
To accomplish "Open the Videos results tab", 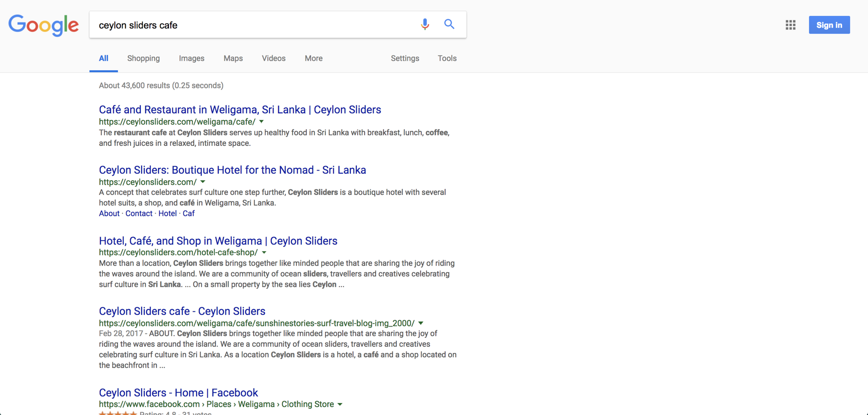I will [274, 58].
